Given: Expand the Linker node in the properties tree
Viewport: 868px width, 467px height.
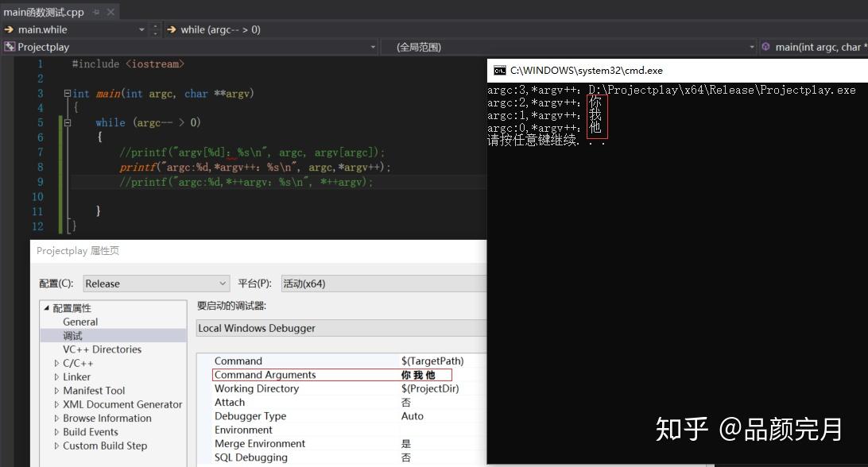Looking at the screenshot, I should (59, 376).
